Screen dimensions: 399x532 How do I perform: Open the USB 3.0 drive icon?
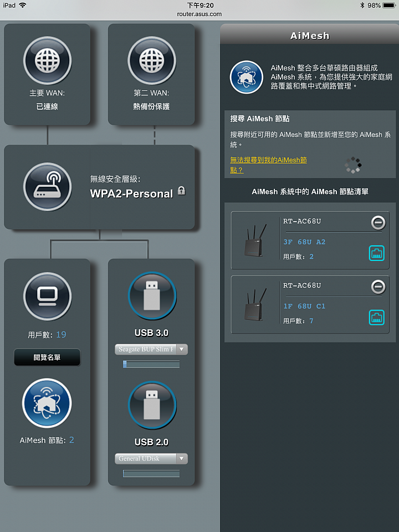pyautogui.click(x=152, y=296)
